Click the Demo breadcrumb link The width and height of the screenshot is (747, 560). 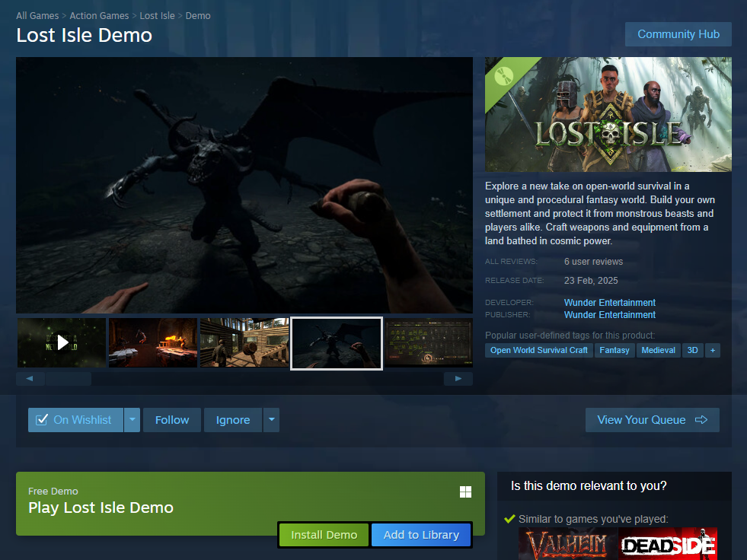click(x=198, y=16)
